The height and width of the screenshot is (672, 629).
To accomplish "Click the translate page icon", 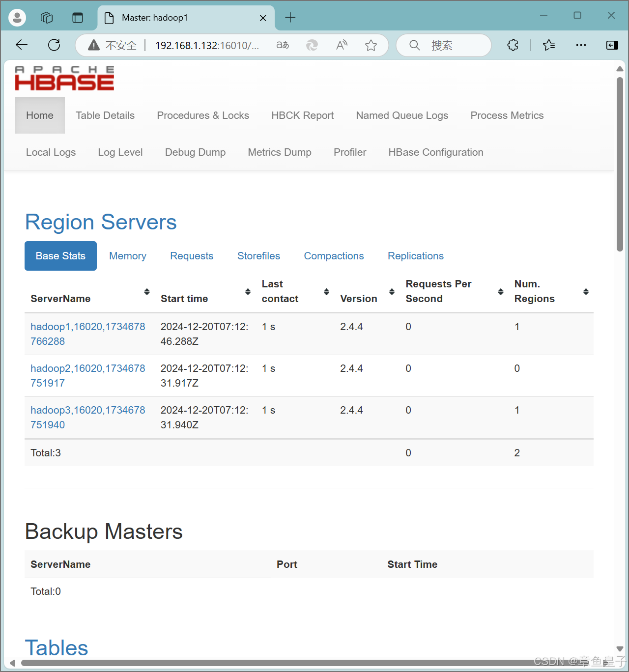I will coord(283,45).
